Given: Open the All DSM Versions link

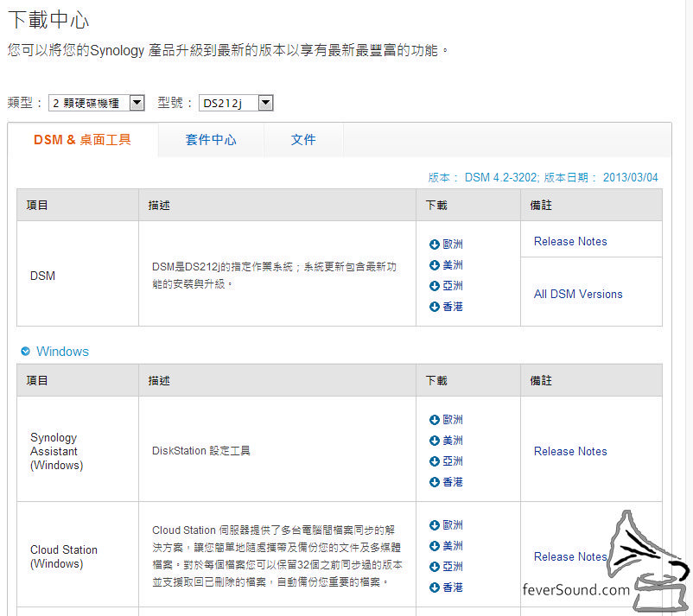Looking at the screenshot, I should tap(578, 294).
